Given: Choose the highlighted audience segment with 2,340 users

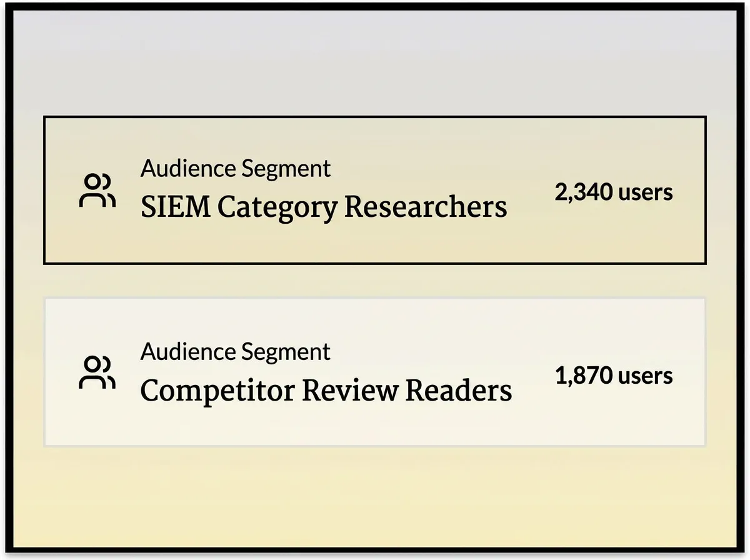Looking at the screenshot, I should 375,190.
